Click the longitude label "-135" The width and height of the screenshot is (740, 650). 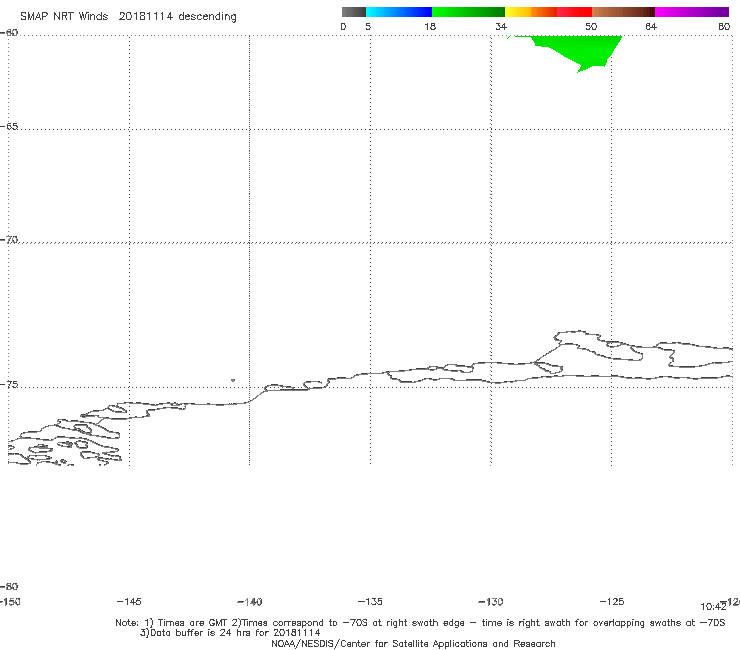tap(370, 601)
